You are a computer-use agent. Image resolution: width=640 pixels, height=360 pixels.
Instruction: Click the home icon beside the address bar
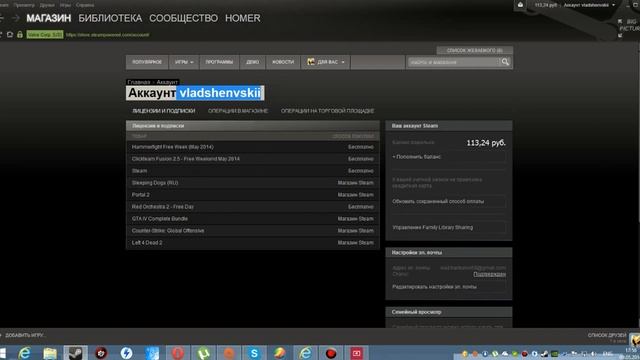pyautogui.click(x=10, y=35)
